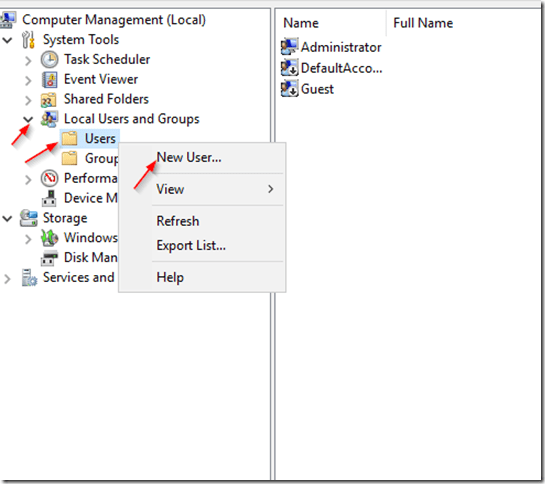Click the Device Manager icon
This screenshot has width=545, height=484.
tap(49, 198)
